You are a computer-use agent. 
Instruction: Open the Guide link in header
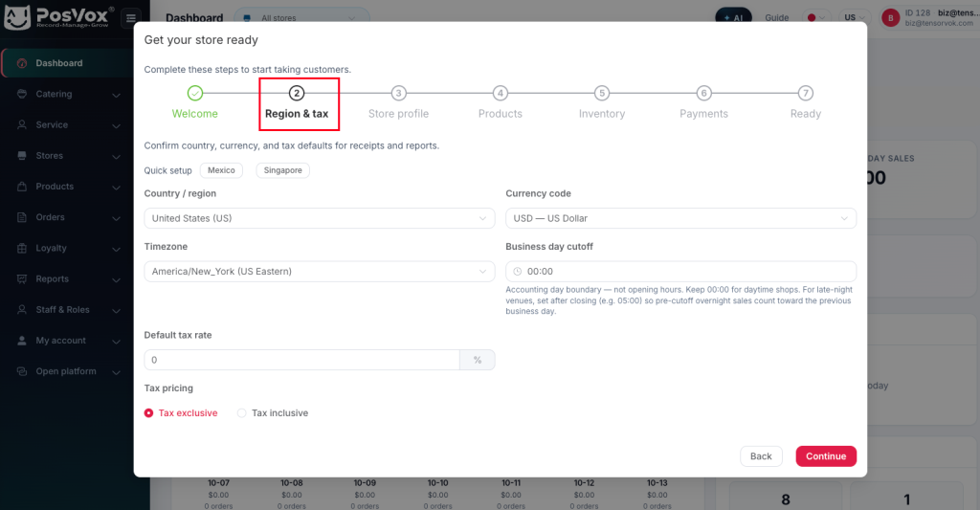tap(777, 17)
